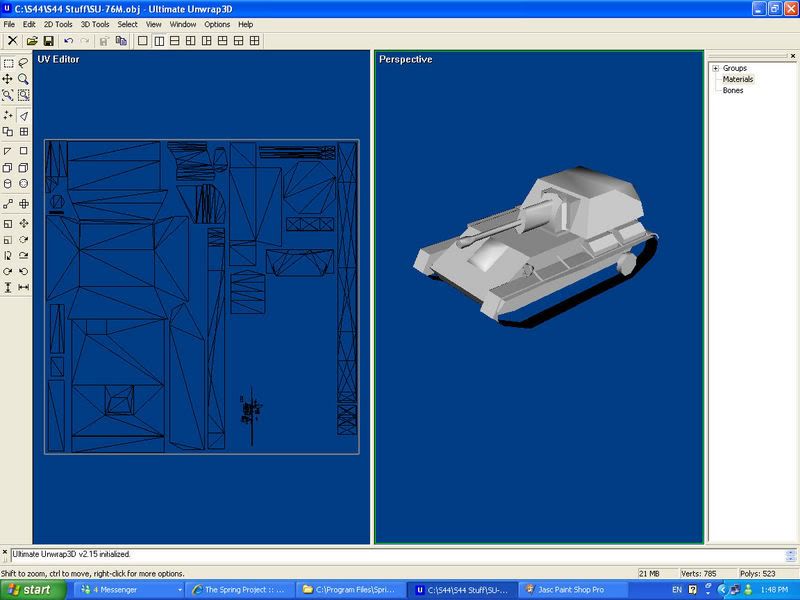Save the model with the floppy disk icon
800x600 pixels.
click(48, 41)
